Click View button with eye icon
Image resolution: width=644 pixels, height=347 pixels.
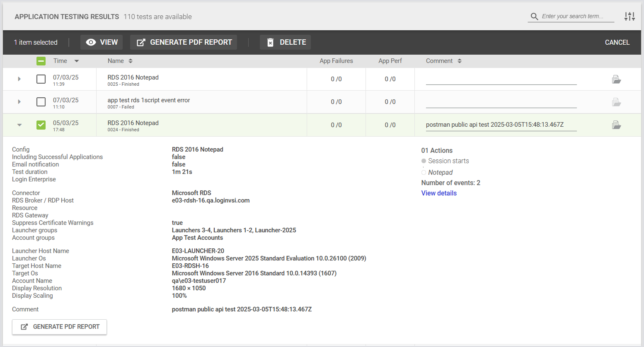click(102, 42)
